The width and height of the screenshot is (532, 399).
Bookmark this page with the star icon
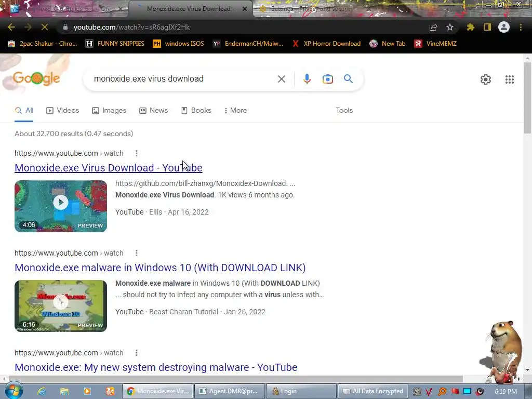450,27
